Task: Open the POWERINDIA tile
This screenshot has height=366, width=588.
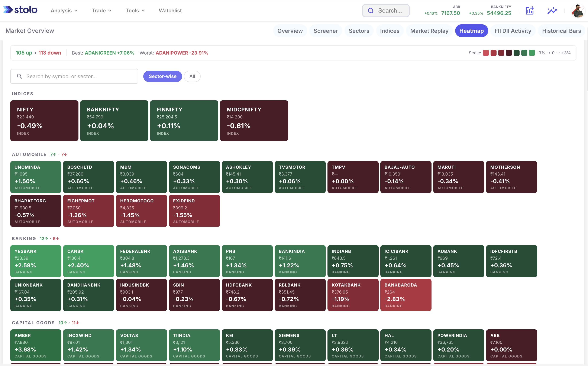Action: [459, 345]
